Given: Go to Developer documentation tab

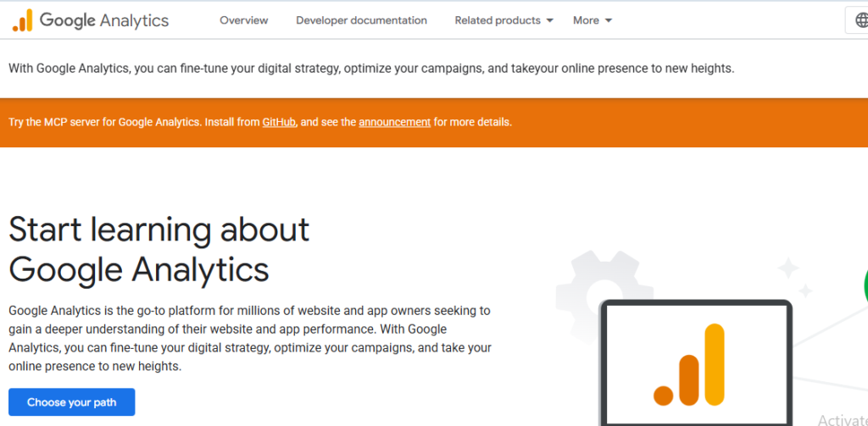Looking at the screenshot, I should 361,20.
